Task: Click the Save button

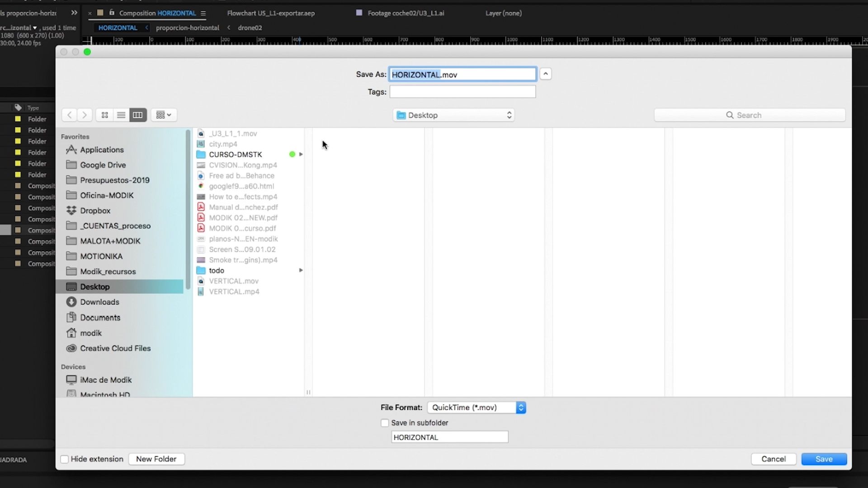Action: 824,459
